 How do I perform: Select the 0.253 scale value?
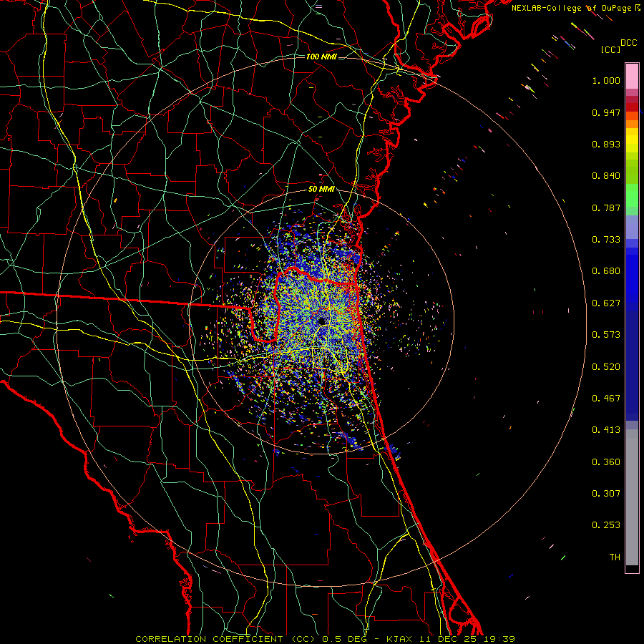tap(606, 525)
